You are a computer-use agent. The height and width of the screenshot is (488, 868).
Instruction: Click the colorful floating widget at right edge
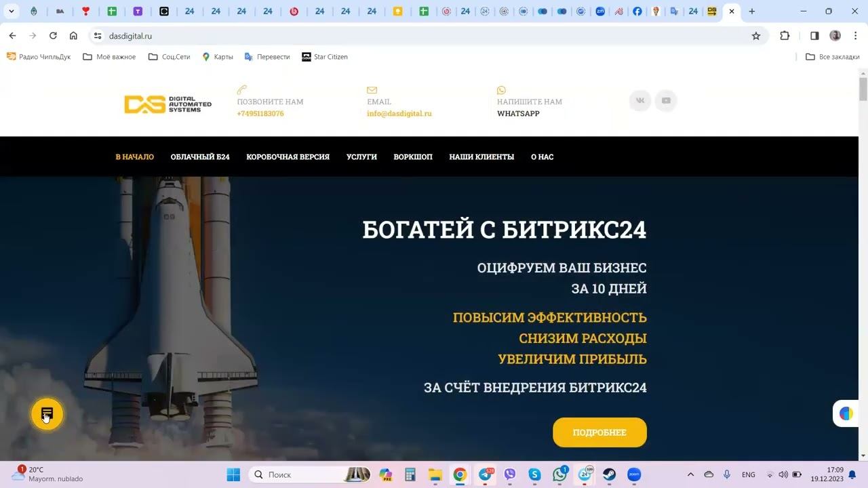pyautogui.click(x=846, y=413)
